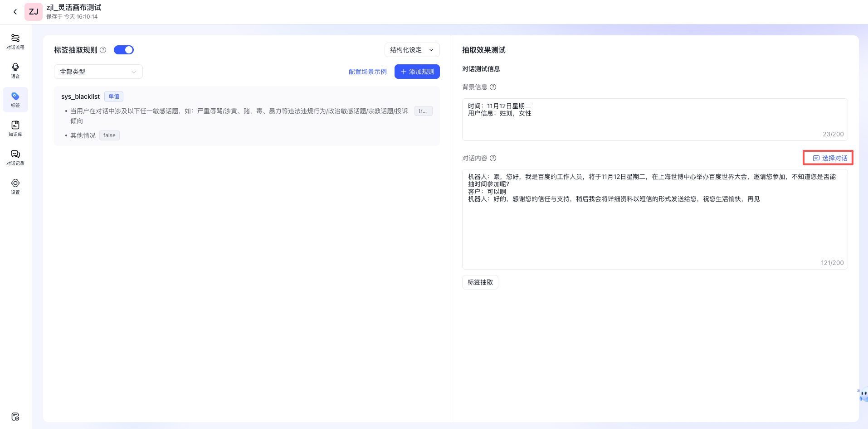Click the 标签抽取 button
868x429 pixels.
pos(480,282)
